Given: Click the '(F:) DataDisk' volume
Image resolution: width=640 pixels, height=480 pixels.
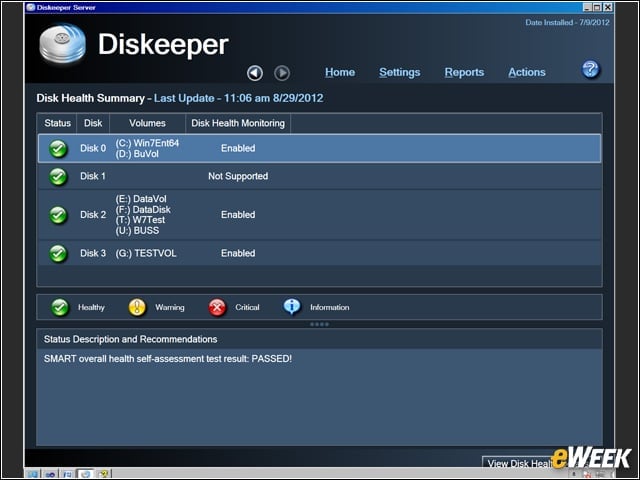Looking at the screenshot, I should click(143, 209).
